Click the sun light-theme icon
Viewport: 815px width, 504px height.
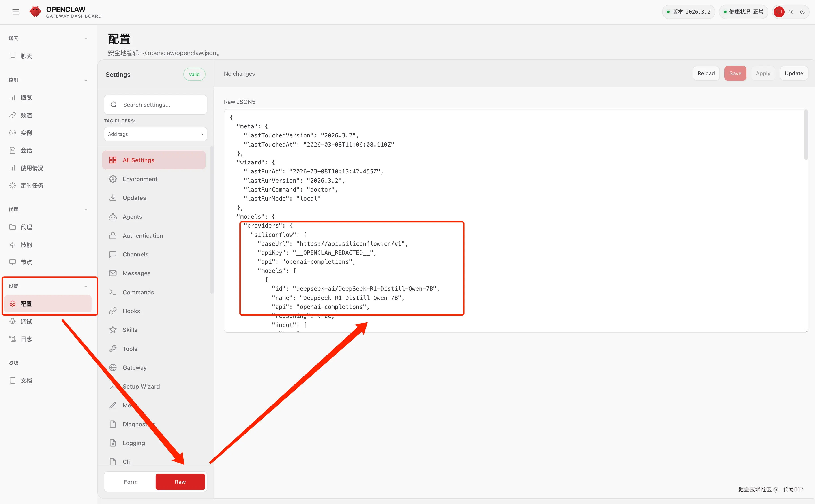[791, 12]
